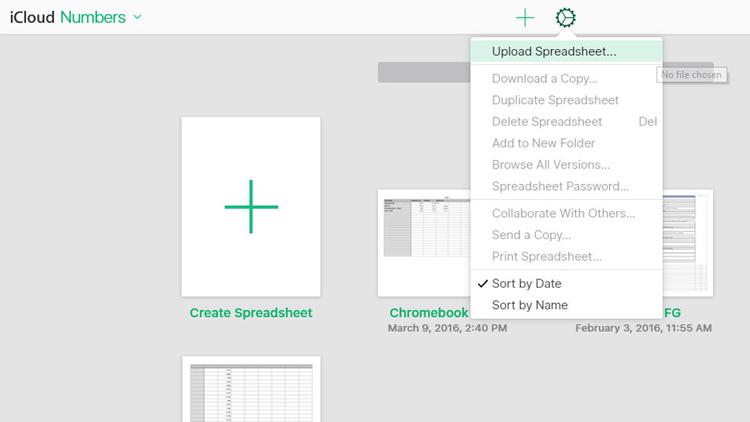Open the bottom-left spreadsheet thumbnail
Image resolution: width=750 pixels, height=422 pixels.
pyautogui.click(x=251, y=390)
